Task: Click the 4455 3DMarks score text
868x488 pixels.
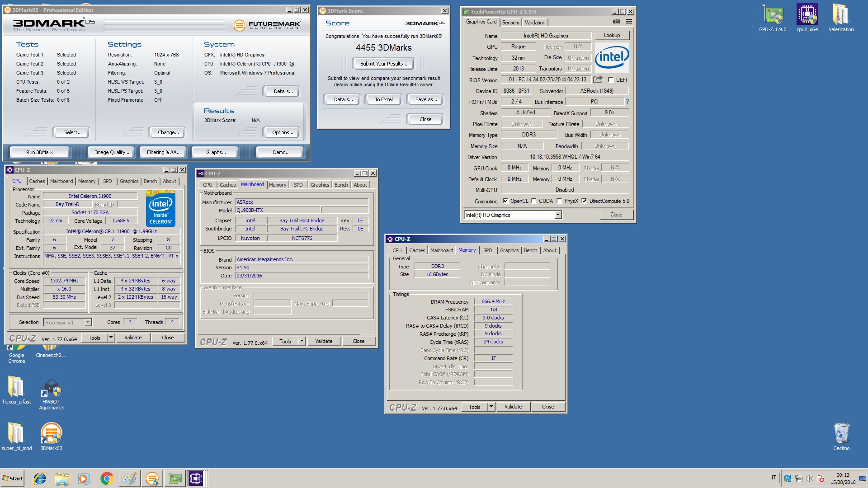Action: pyautogui.click(x=383, y=48)
